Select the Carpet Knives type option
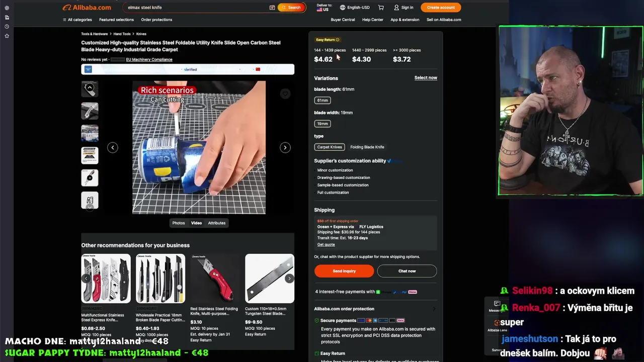The width and height of the screenshot is (644, 362). [330, 147]
